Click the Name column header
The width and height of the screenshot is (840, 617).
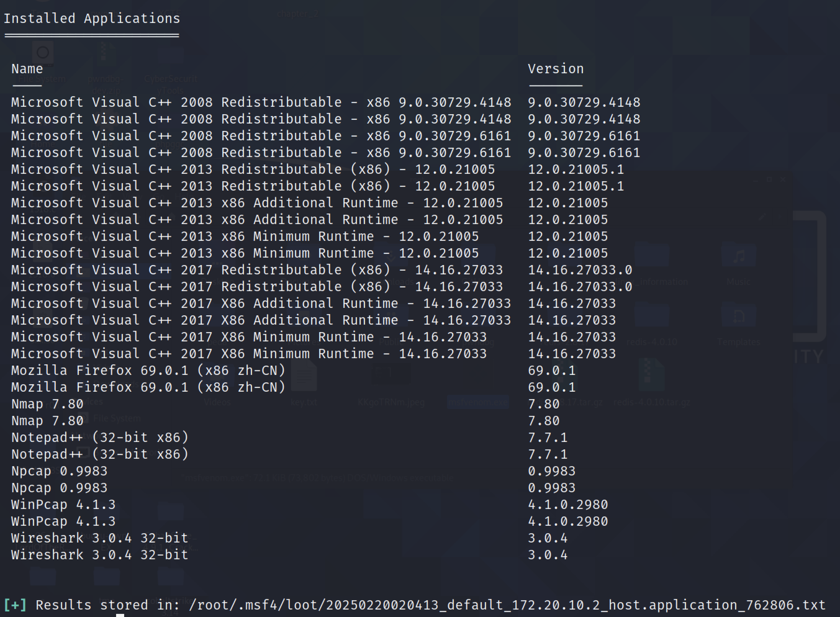pyautogui.click(x=27, y=69)
